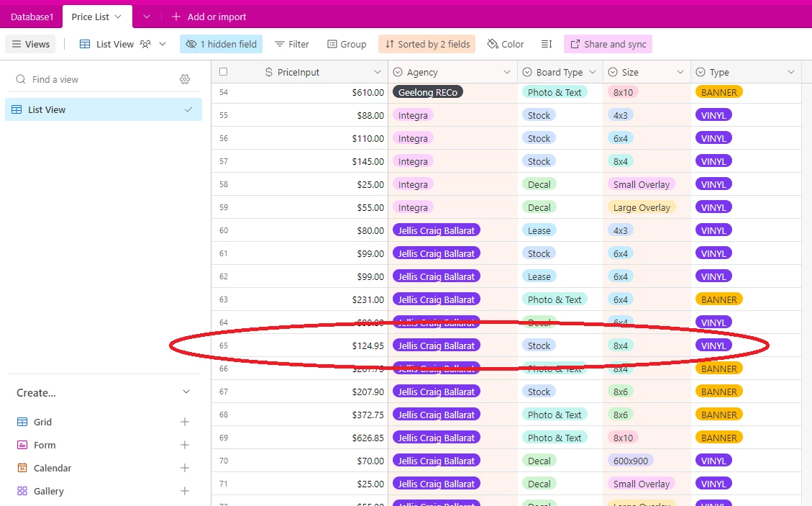Screen dimensions: 812x506
Task: Click the 600x900 size cell
Action: tap(647, 461)
